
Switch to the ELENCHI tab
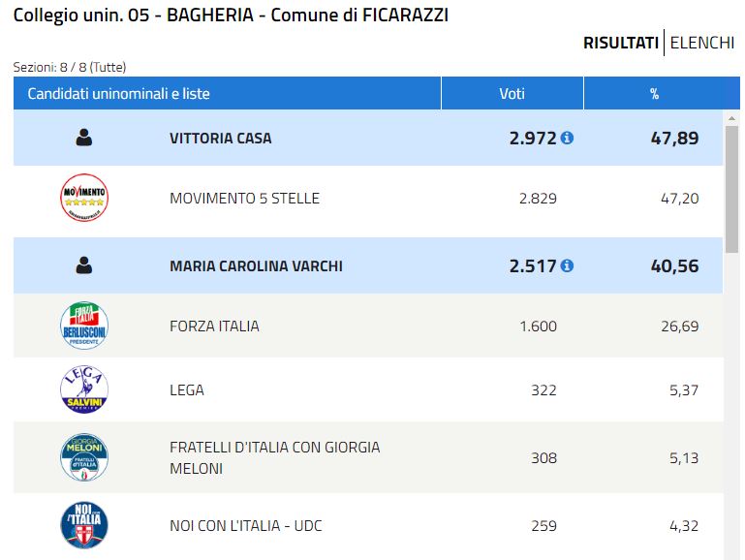702,43
